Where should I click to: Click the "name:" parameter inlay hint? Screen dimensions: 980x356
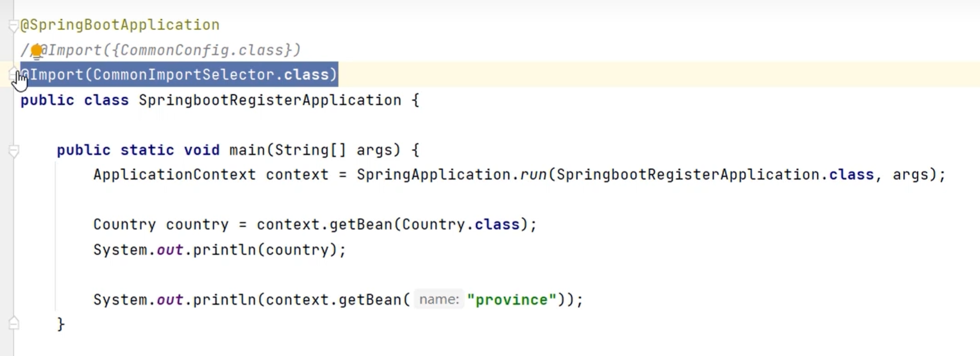439,300
